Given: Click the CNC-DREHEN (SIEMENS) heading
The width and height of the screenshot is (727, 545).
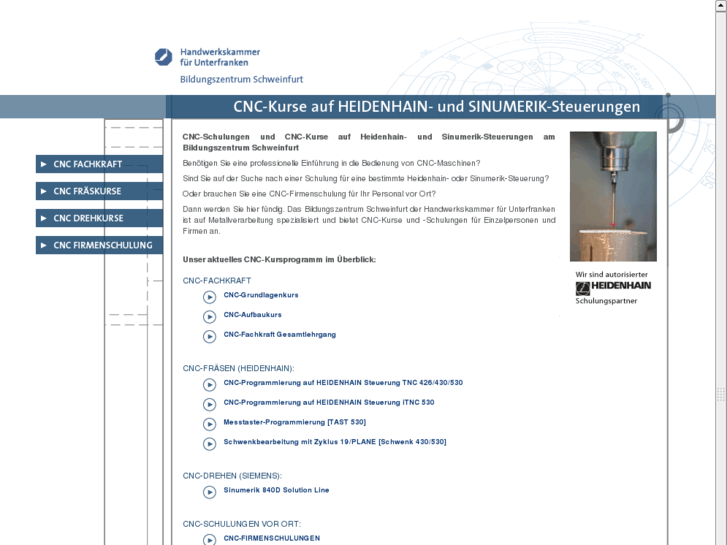Looking at the screenshot, I should [232, 476].
